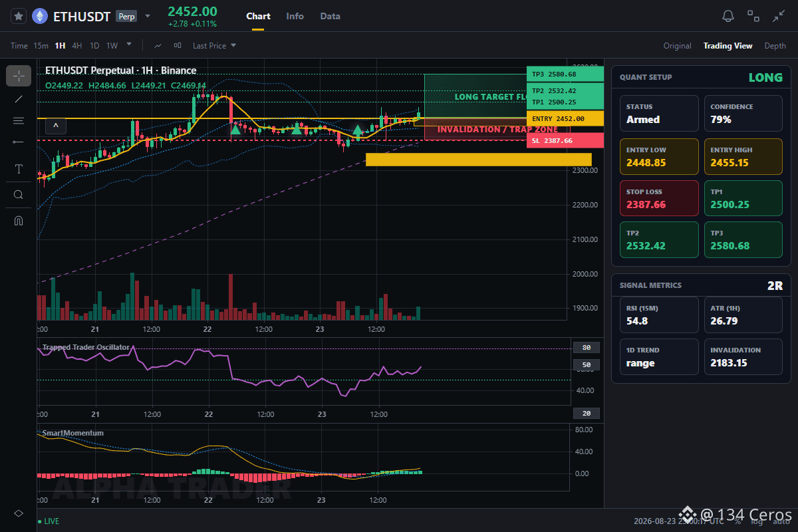The width and height of the screenshot is (798, 532).
Task: Click the Trapped Trader Oscillator label
Action: [x=86, y=347]
